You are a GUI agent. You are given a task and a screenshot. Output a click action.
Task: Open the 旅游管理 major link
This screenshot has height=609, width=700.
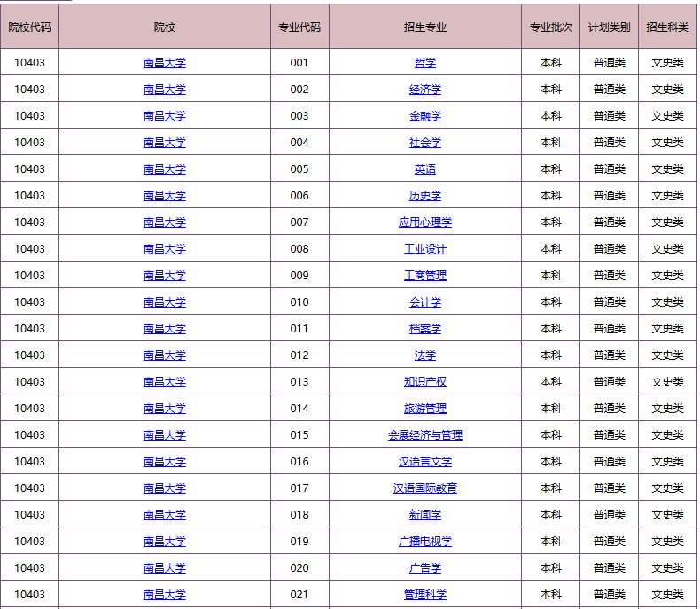425,409
